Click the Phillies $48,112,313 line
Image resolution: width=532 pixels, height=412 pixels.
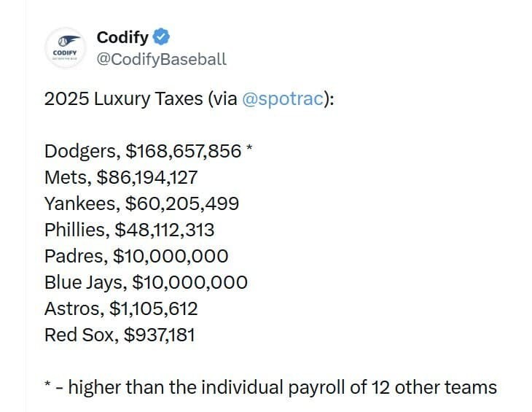(x=129, y=230)
